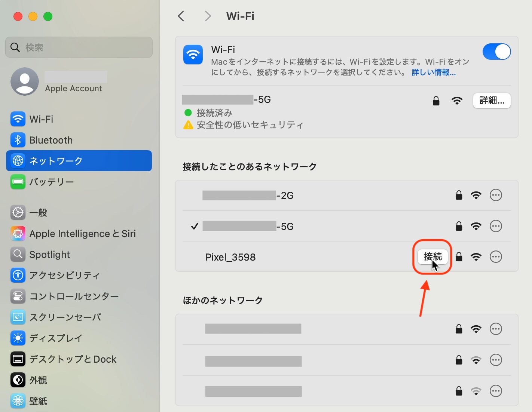The image size is (532, 412).
Task: Select Bluetooth in the sidebar
Action: [x=51, y=140]
